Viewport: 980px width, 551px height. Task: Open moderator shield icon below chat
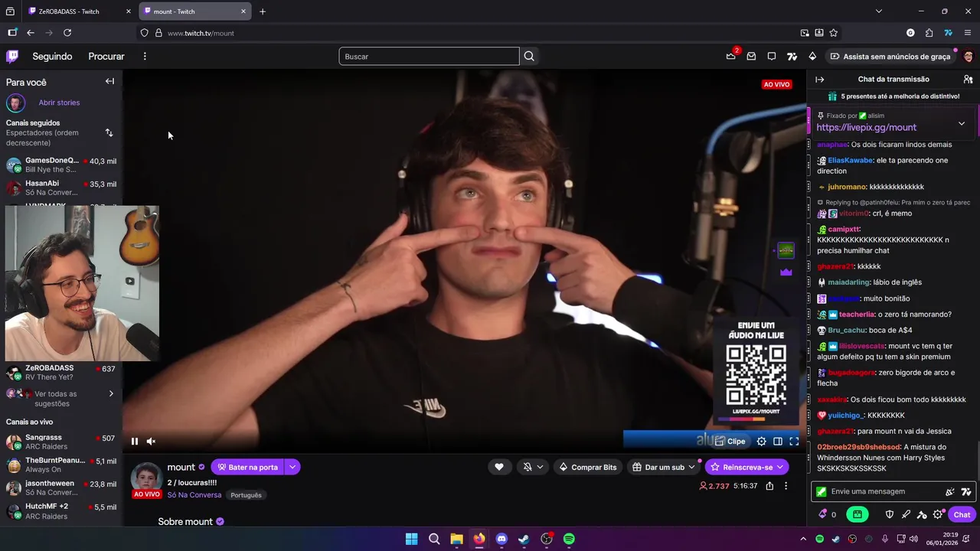click(890, 514)
